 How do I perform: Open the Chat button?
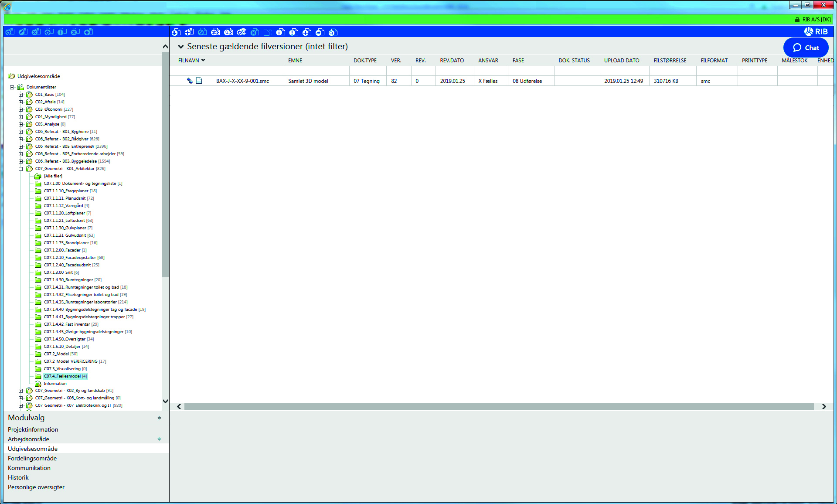click(806, 48)
